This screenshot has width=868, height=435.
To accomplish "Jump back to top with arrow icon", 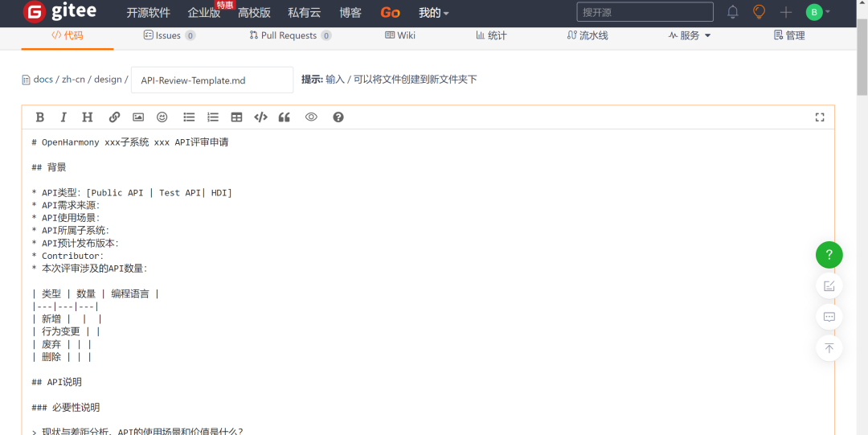I will [x=829, y=348].
